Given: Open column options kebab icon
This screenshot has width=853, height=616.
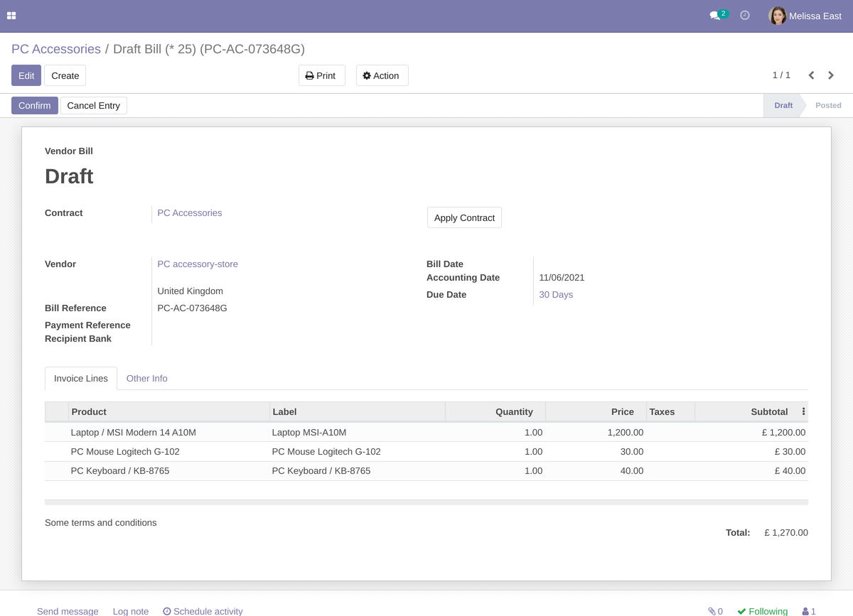Looking at the screenshot, I should pyautogui.click(x=803, y=411).
